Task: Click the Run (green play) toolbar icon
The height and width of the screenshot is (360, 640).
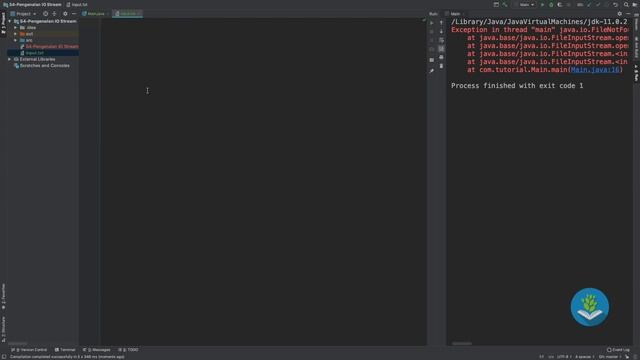Action: point(542,4)
